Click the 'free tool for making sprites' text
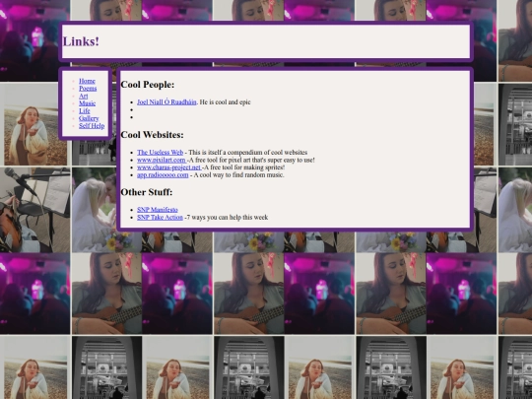 (x=244, y=167)
